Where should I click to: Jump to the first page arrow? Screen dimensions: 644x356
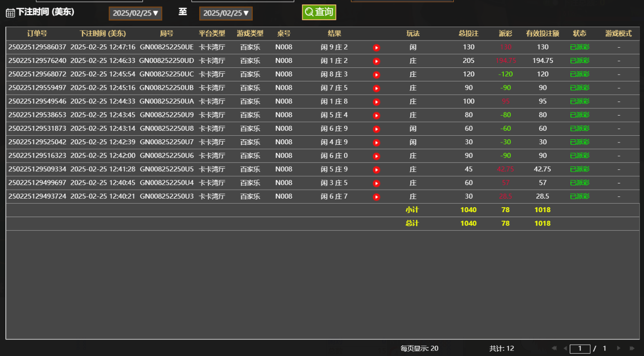click(554, 348)
